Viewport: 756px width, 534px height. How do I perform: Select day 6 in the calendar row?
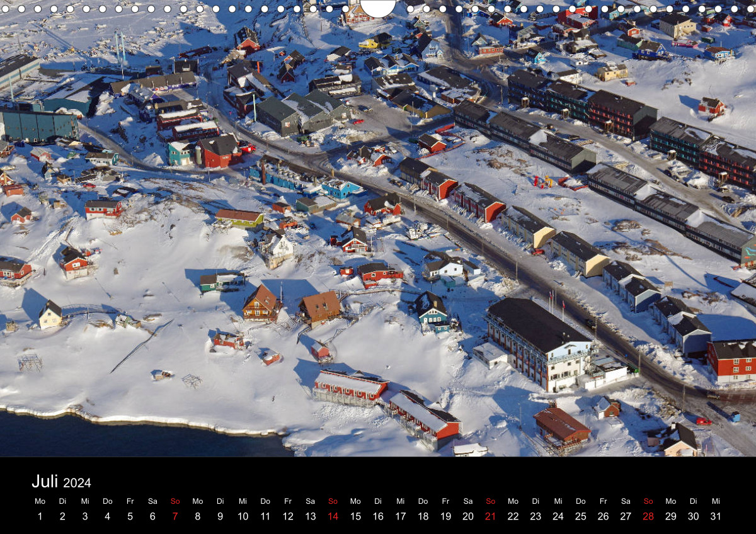[152, 516]
